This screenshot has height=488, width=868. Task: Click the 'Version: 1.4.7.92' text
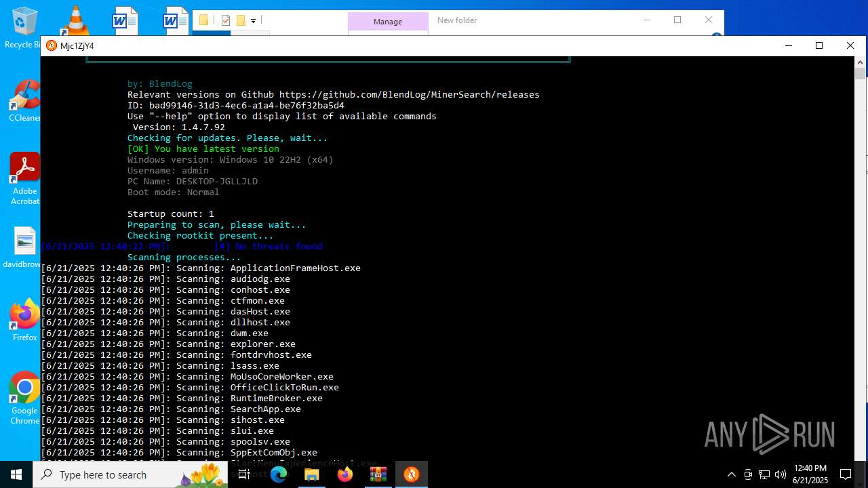(179, 127)
